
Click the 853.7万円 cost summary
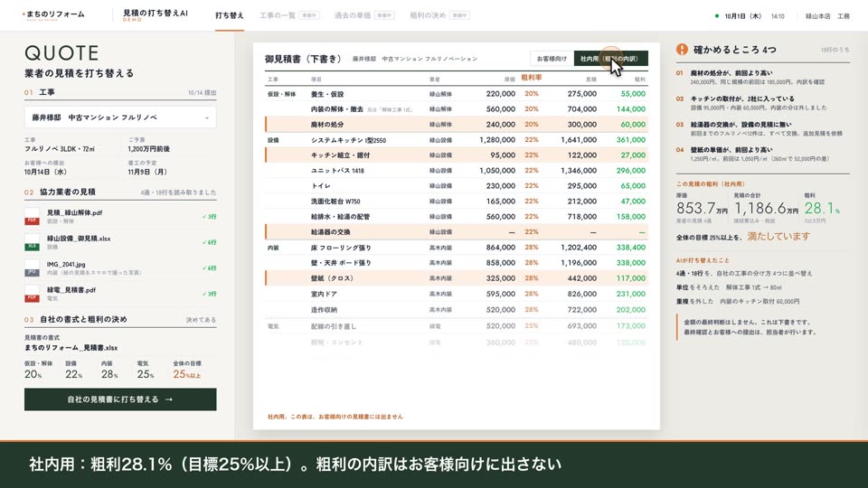[702, 209]
